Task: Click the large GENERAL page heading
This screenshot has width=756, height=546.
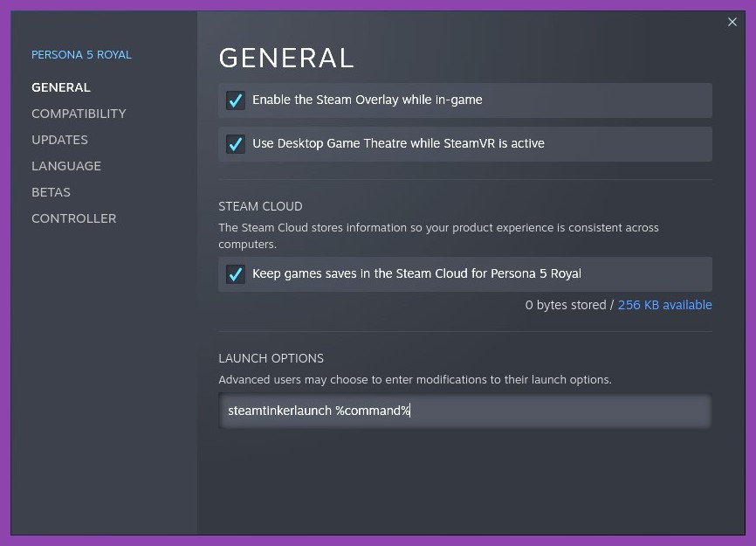Action: tap(286, 58)
